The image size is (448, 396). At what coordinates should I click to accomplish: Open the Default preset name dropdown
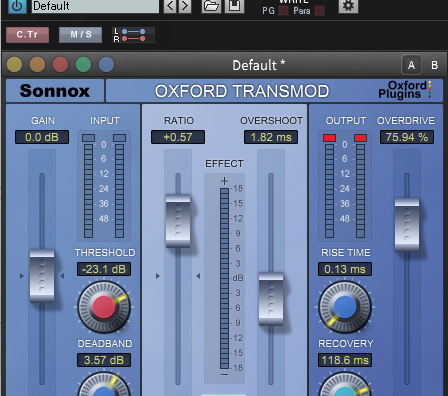pos(95,6)
